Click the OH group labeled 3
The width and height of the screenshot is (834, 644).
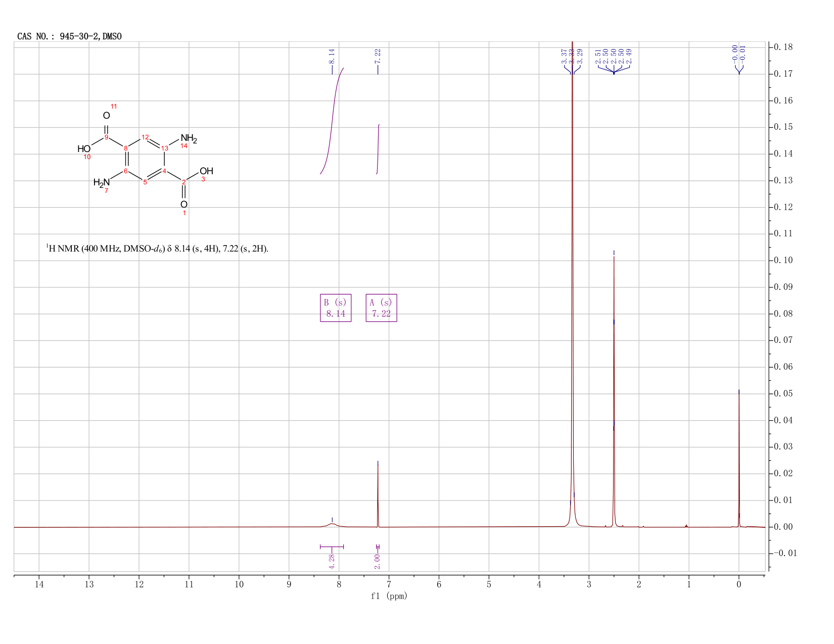click(x=206, y=171)
